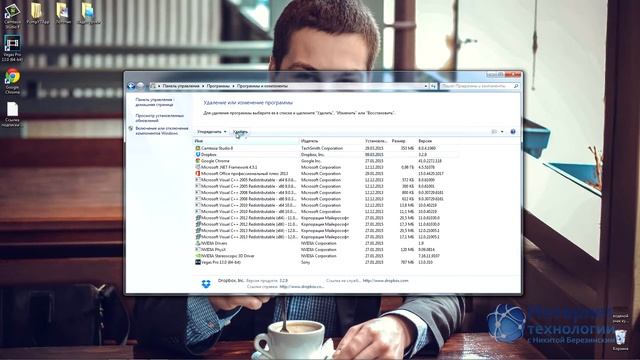Screen dimensions: 640x360
Task: Open the Dropbox help link in details pane
Action: coord(302,287)
